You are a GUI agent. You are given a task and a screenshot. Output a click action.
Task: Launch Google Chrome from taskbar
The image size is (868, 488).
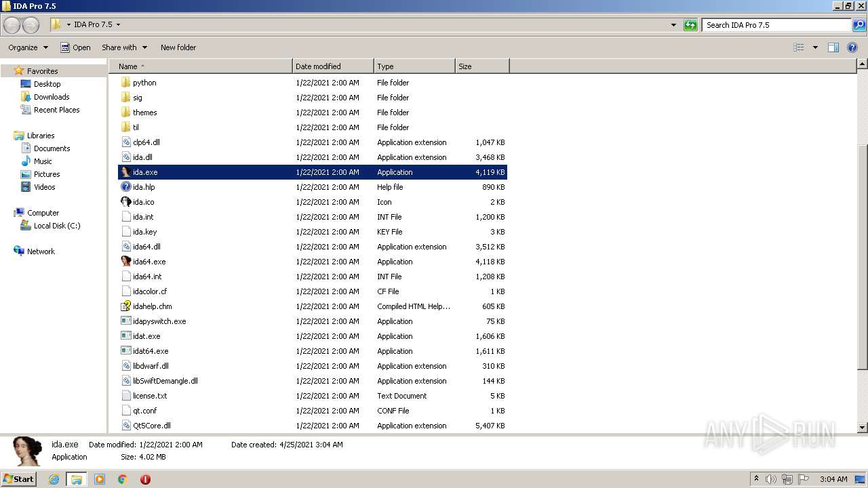122,479
